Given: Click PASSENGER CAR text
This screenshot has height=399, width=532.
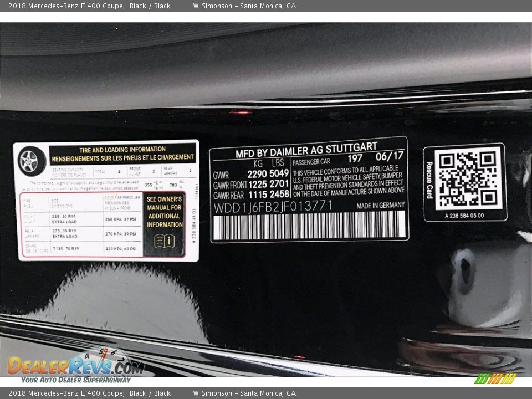Looking at the screenshot, I should click(311, 162).
